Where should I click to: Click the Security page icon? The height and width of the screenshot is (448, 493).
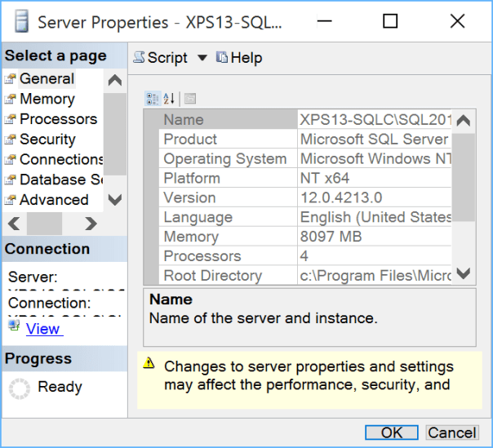(10, 140)
